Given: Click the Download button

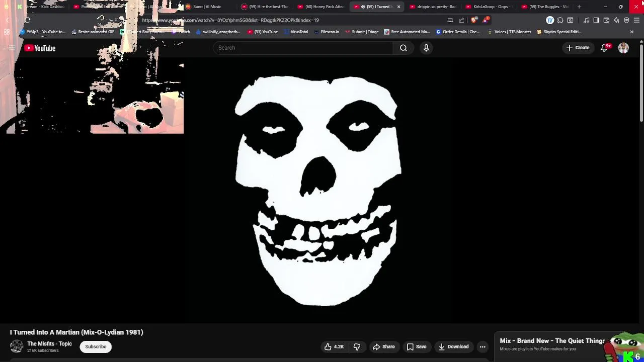Looking at the screenshot, I should [453, 346].
